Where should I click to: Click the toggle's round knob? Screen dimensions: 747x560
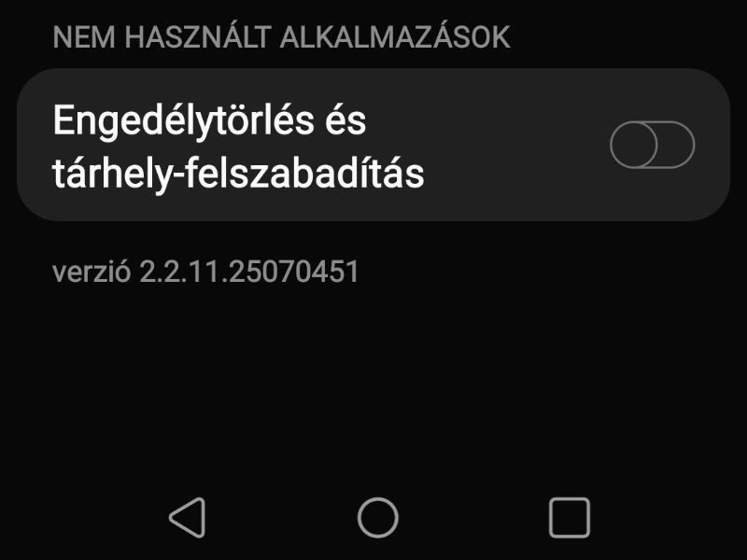click(x=634, y=145)
